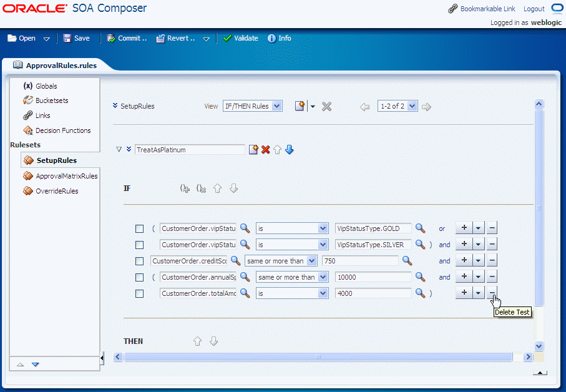Click the Revert toolbar button

(x=175, y=38)
